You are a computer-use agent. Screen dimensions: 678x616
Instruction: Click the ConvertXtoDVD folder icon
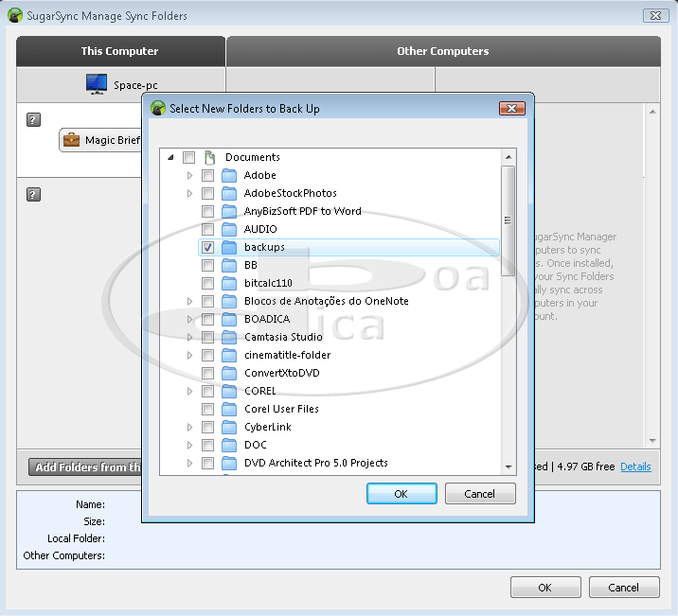(229, 373)
